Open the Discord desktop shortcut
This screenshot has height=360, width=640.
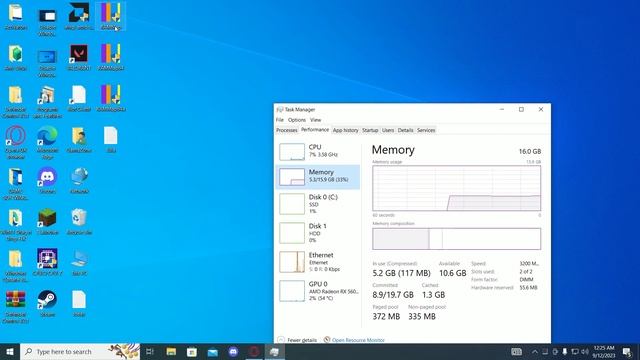[x=47, y=180]
